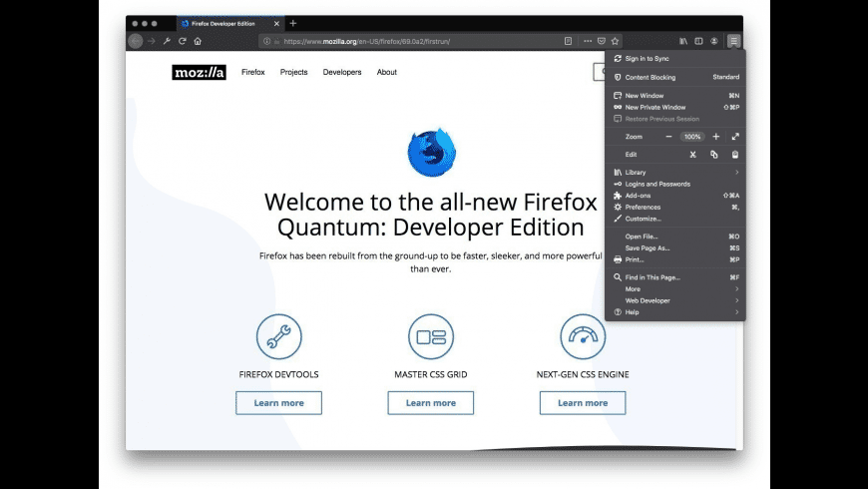The height and width of the screenshot is (489, 868).
Task: Go to the home page icon
Action: [x=198, y=41]
